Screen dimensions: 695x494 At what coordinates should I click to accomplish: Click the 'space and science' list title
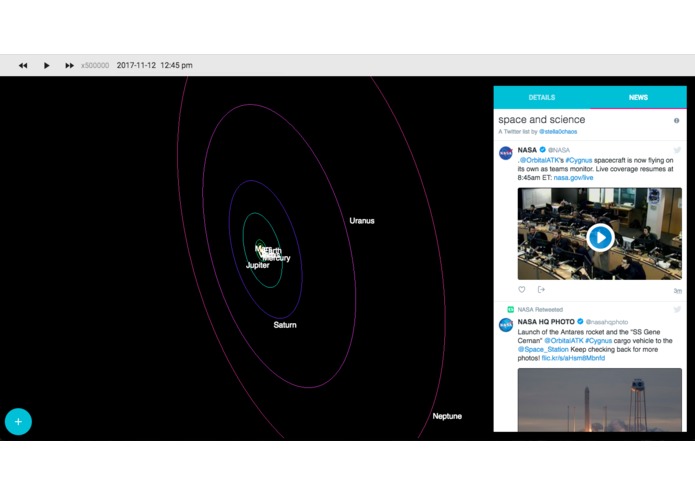[542, 120]
